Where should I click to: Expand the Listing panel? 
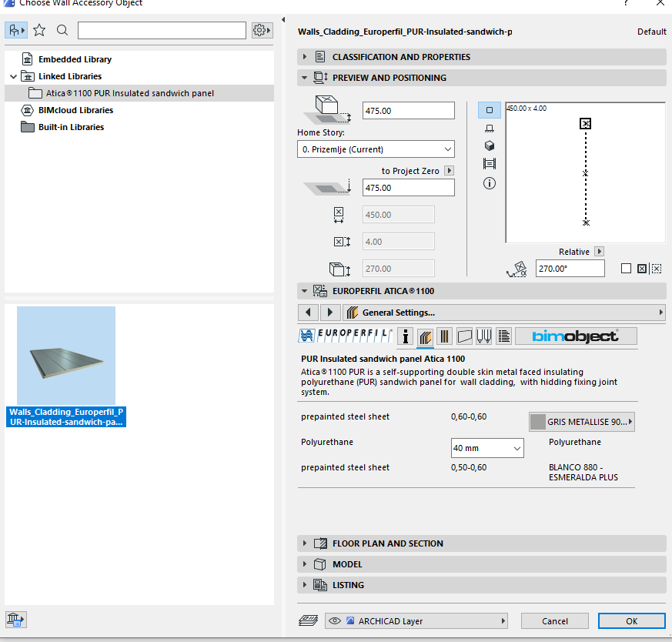[x=481, y=585]
